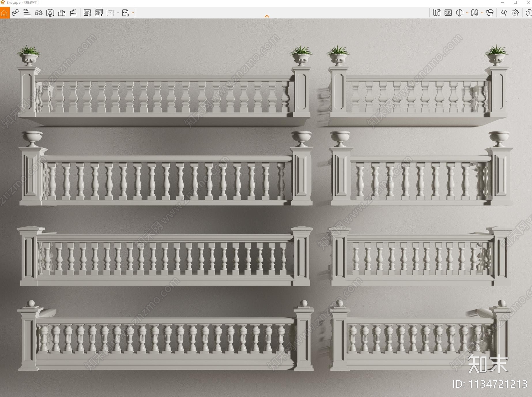Click the Enscape logo in title bar

pos(3,2)
